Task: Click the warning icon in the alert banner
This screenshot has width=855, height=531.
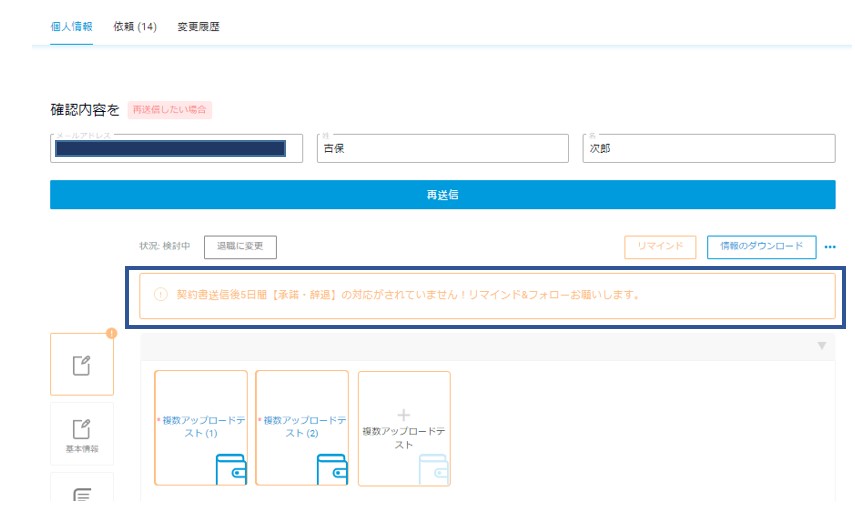Action: coord(160,295)
